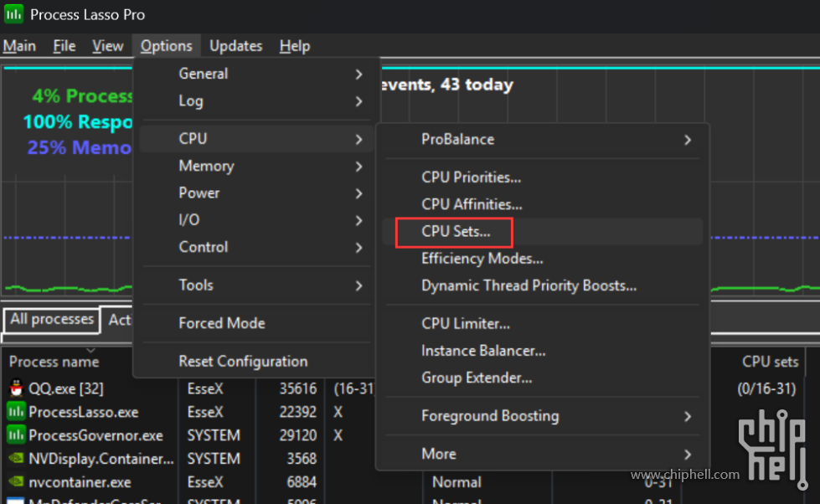Image resolution: width=820 pixels, height=504 pixels.
Task: Open the Updates menu
Action: click(x=236, y=46)
